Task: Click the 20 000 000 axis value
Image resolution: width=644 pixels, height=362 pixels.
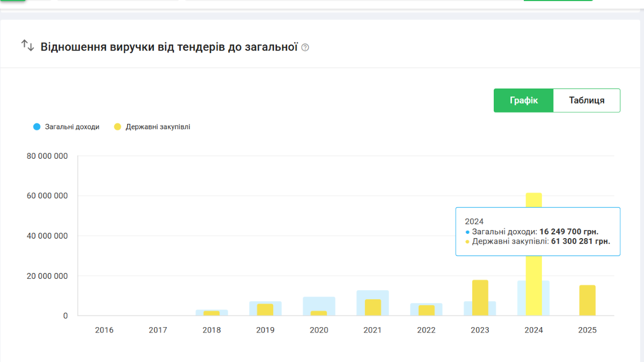Action: 47,276
